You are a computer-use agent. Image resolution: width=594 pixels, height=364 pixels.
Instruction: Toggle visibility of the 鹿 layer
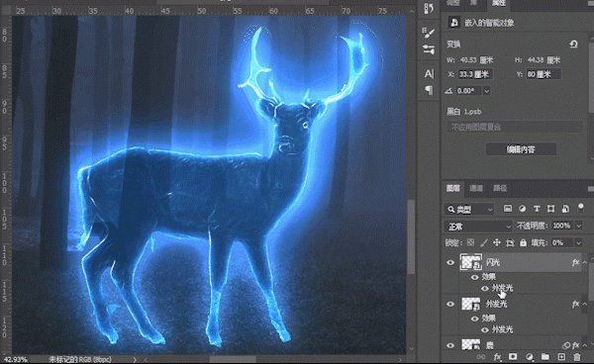tap(450, 345)
